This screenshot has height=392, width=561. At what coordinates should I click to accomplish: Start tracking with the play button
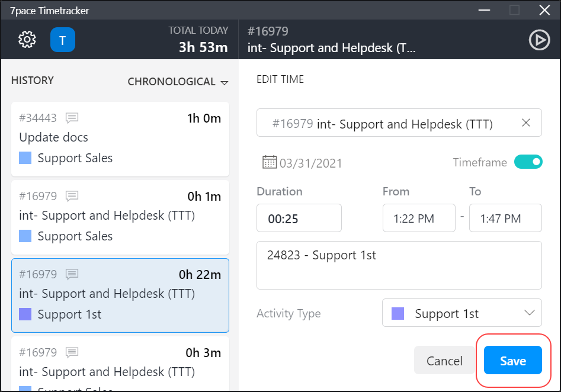pyautogui.click(x=539, y=40)
